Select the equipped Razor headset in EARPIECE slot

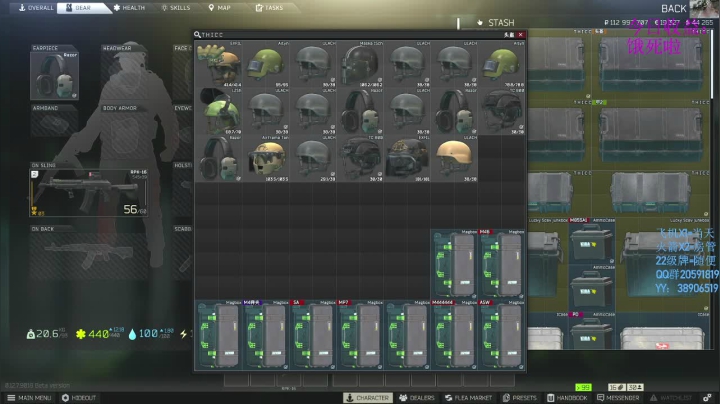tap(54, 76)
